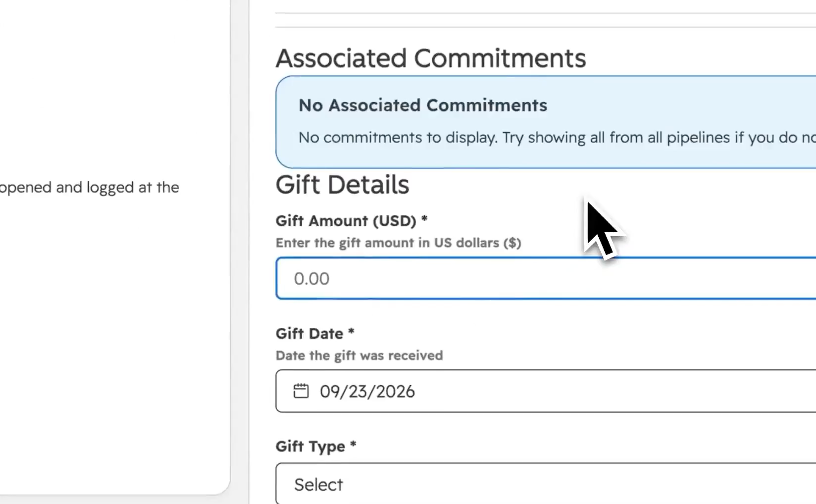Click the "opened and logged at the" text
816x504 pixels.
tap(90, 188)
